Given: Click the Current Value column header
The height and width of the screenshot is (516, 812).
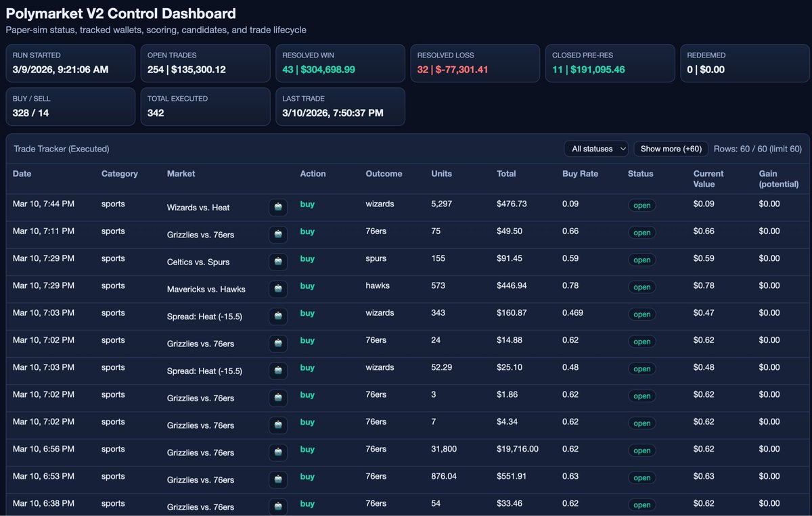Looking at the screenshot, I should click(x=708, y=179).
